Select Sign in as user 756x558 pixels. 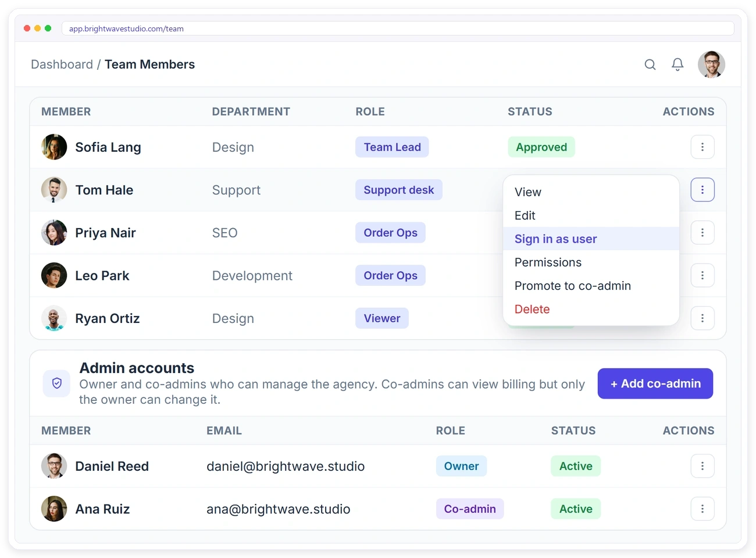pos(591,239)
